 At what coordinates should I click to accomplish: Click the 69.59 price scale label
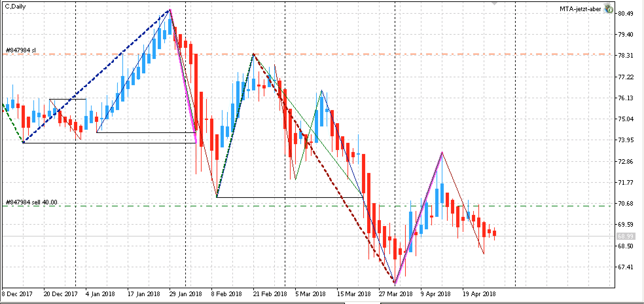click(626, 224)
